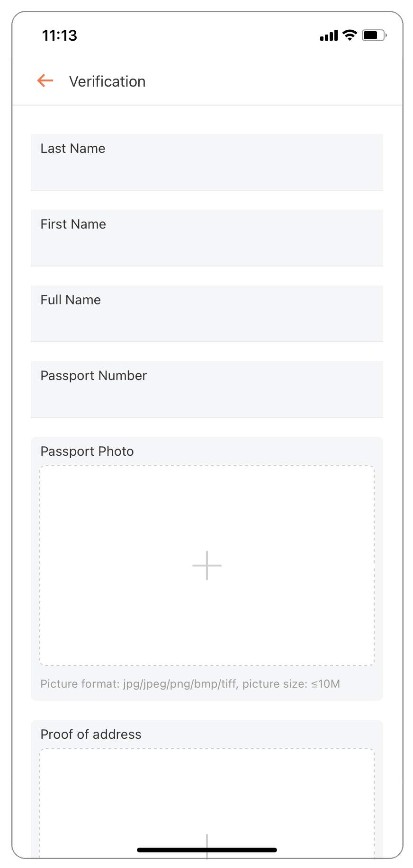The width and height of the screenshot is (413, 868).
Task: Open the Proof of address upload box
Action: click(207, 804)
